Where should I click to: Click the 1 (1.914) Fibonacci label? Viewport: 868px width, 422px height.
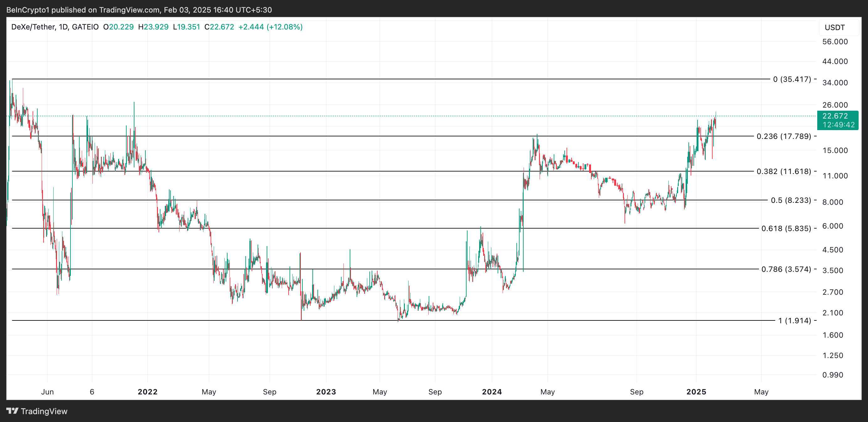pos(794,320)
